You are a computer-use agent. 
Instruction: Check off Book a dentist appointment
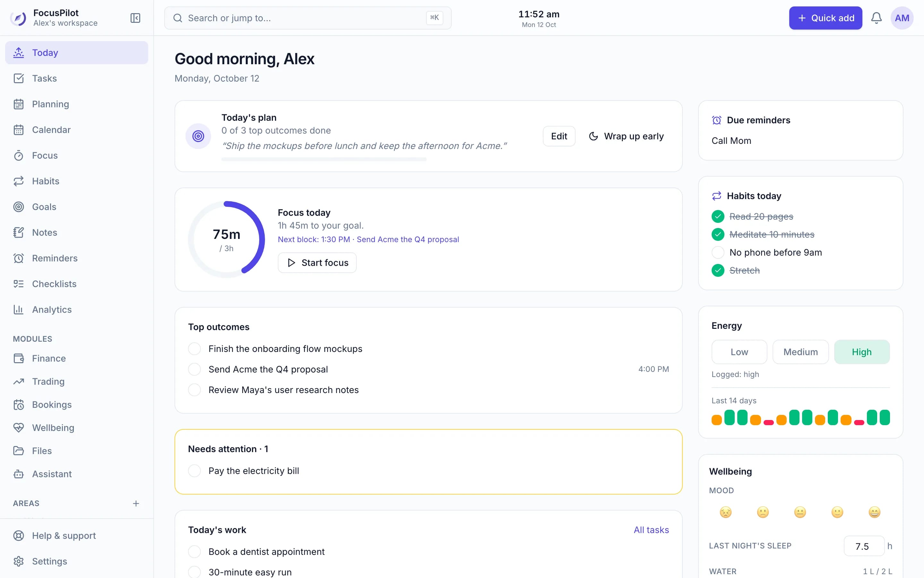click(x=194, y=552)
